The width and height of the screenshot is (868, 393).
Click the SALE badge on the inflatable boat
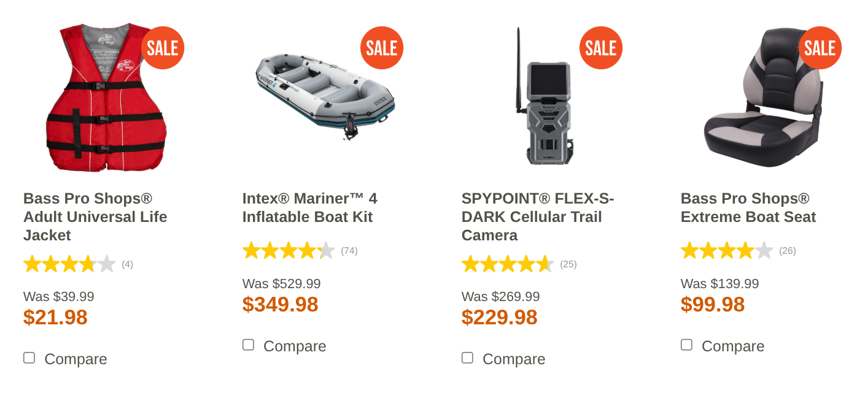(381, 47)
